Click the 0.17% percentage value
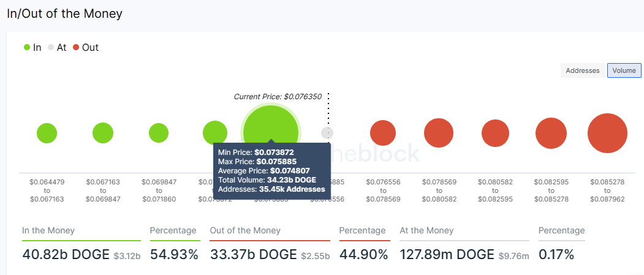This screenshot has width=644, height=275. point(556,254)
